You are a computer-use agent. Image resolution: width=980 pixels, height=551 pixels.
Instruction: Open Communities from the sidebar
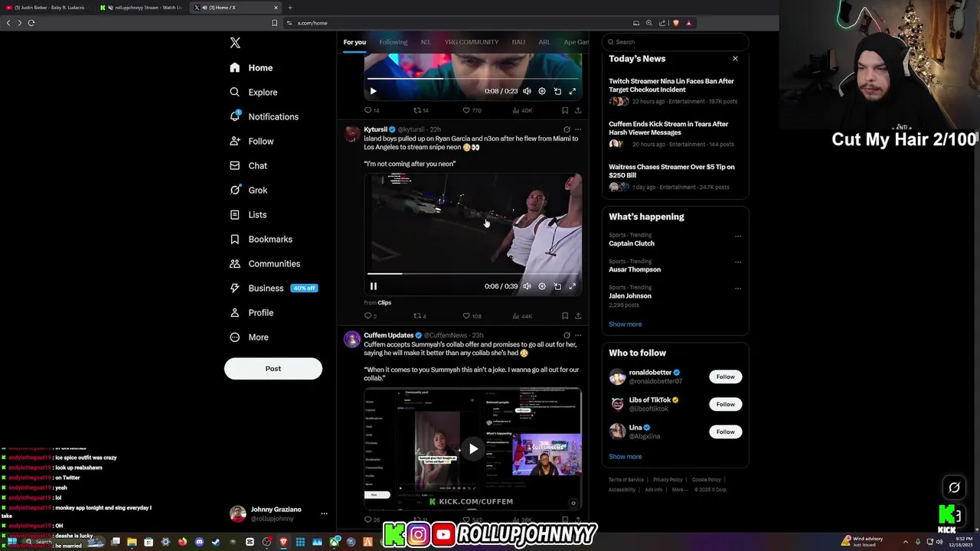[x=265, y=263]
